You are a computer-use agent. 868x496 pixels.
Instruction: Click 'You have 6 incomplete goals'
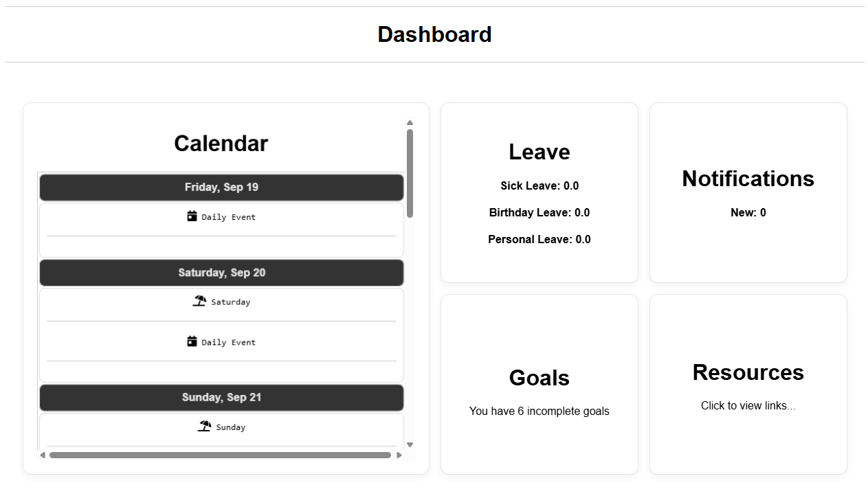[x=539, y=411]
